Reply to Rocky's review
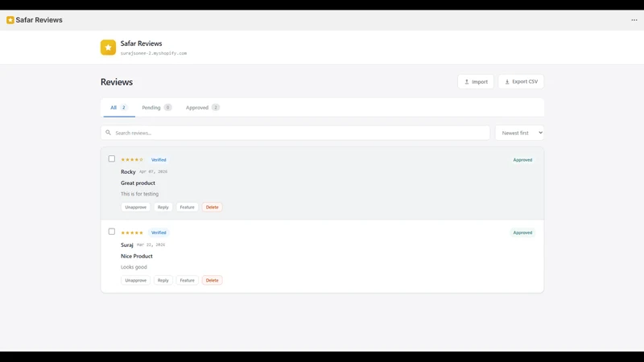 pos(163,208)
